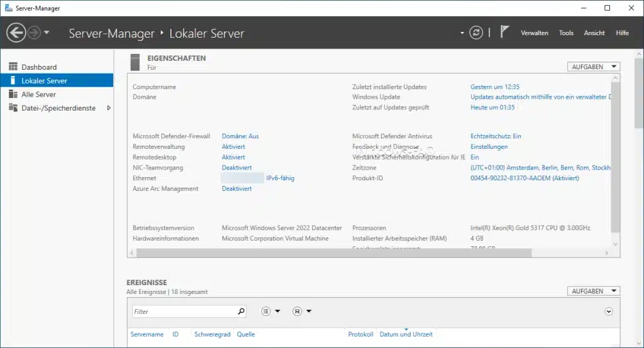The width and height of the screenshot is (644, 348).
Task: Open the Hilfe menu
Action: 622,33
